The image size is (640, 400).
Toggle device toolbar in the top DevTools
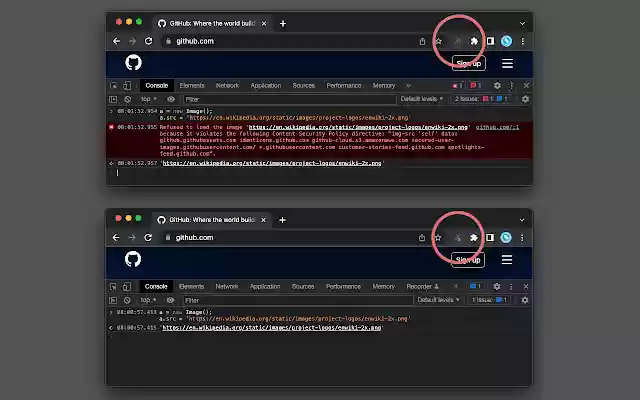pyautogui.click(x=127, y=86)
